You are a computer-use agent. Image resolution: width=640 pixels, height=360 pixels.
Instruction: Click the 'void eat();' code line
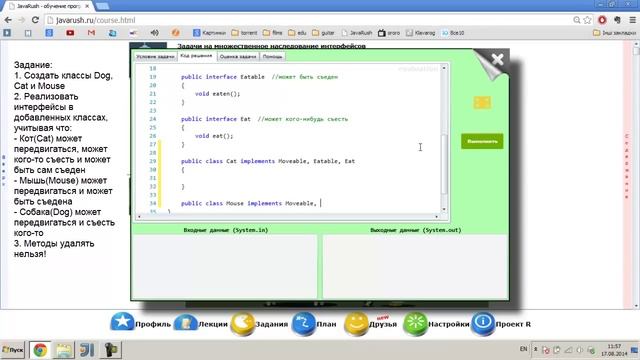click(x=214, y=136)
